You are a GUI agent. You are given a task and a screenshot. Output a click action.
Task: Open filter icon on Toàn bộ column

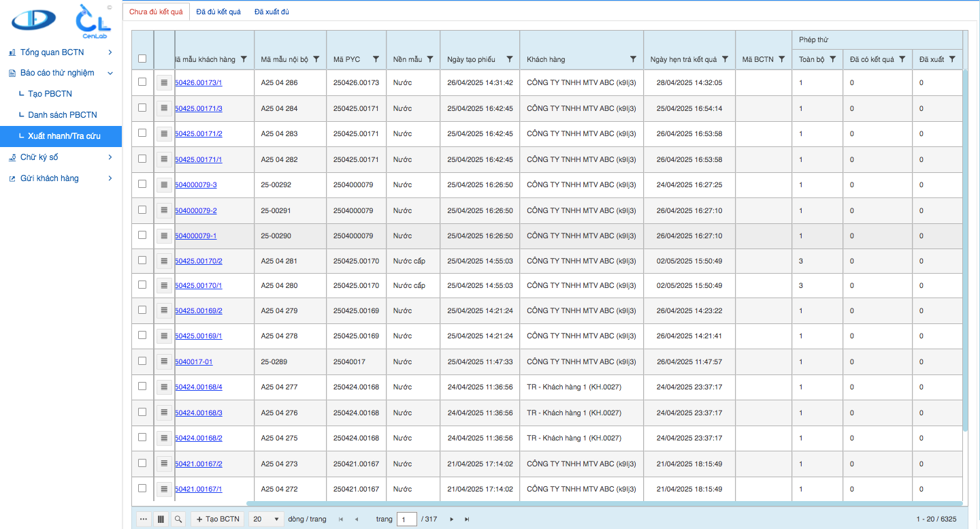coord(832,59)
